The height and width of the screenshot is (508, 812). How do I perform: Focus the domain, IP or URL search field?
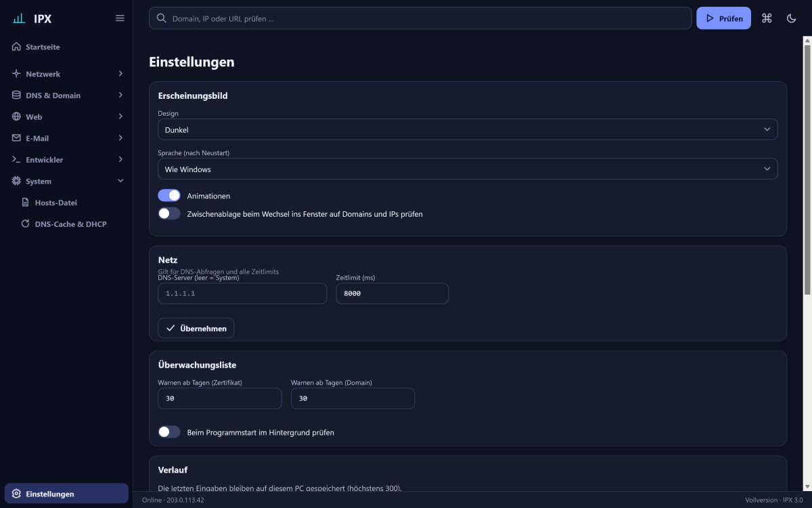[420, 18]
